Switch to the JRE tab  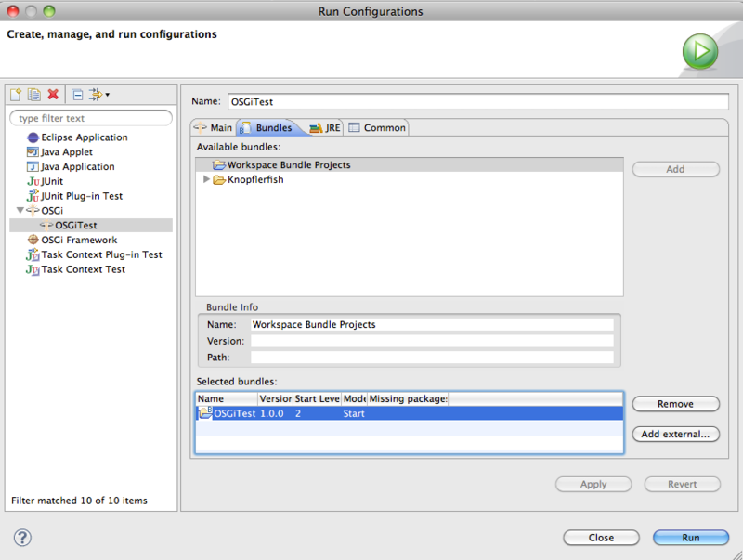325,128
